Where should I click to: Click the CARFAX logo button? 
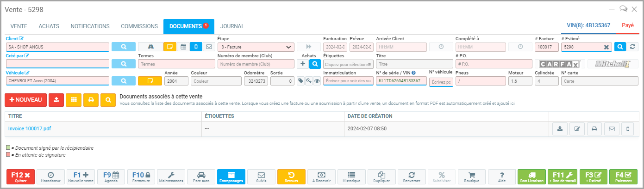(560, 64)
